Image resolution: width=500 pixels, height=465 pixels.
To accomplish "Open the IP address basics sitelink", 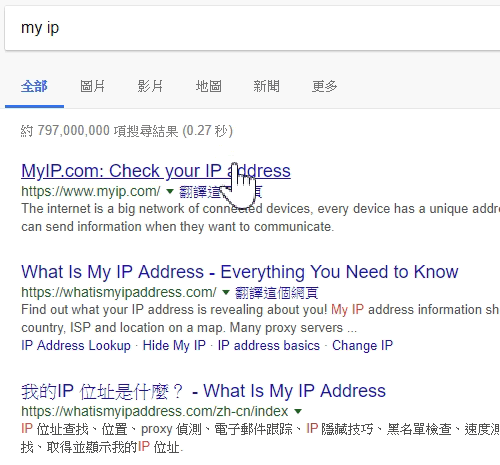I will tap(269, 345).
